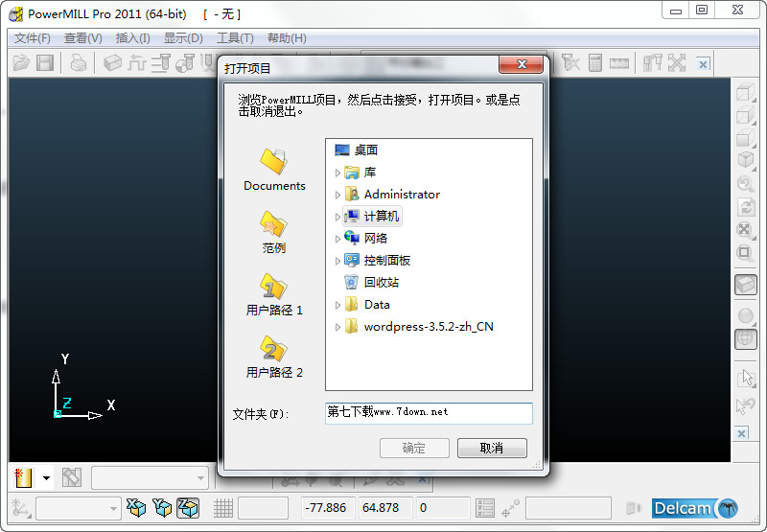Click the Rapid Move Heights toolbar icon
The image size is (767, 532).
[x=160, y=63]
